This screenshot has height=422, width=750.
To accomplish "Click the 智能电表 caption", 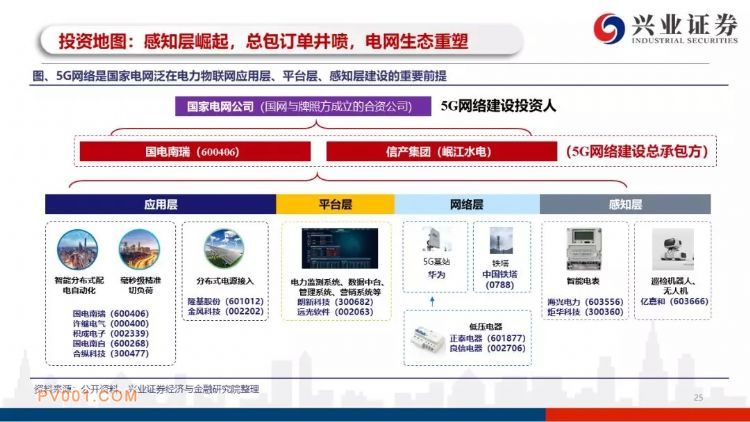I will click(x=583, y=281).
